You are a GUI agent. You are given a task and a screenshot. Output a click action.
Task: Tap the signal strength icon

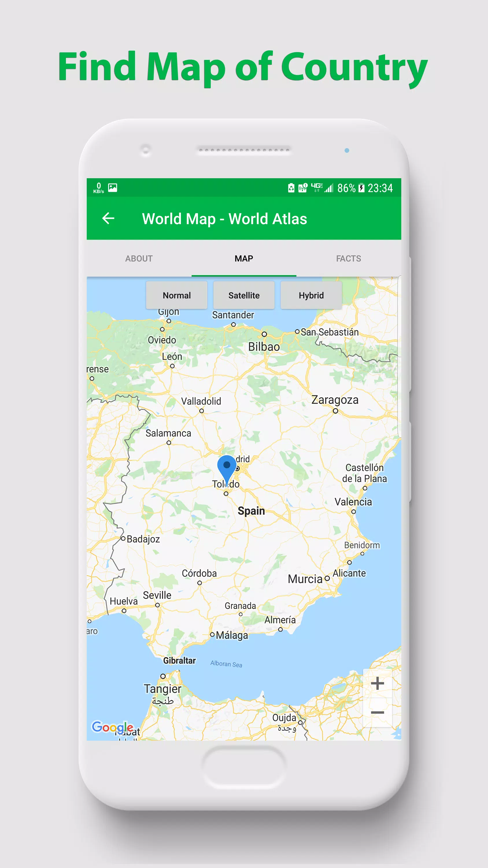tap(329, 188)
